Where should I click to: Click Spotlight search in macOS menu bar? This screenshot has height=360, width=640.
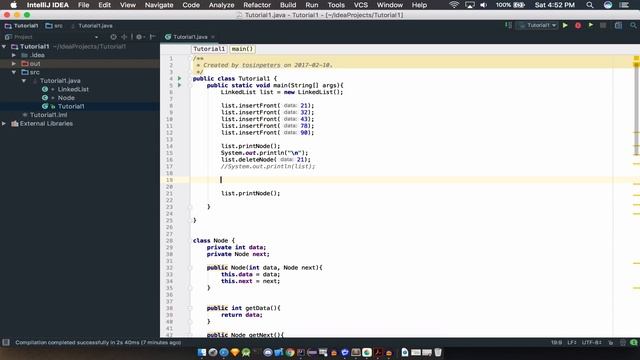click(x=590, y=5)
